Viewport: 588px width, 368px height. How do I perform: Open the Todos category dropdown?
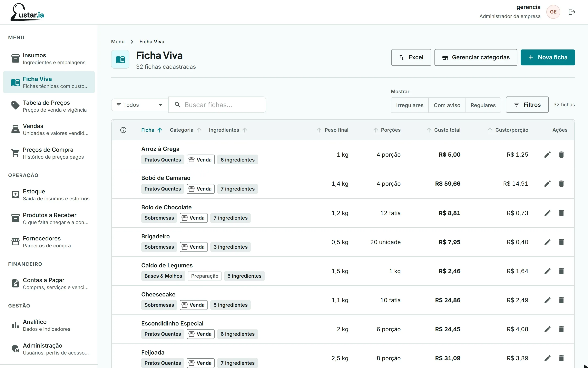[x=140, y=105]
